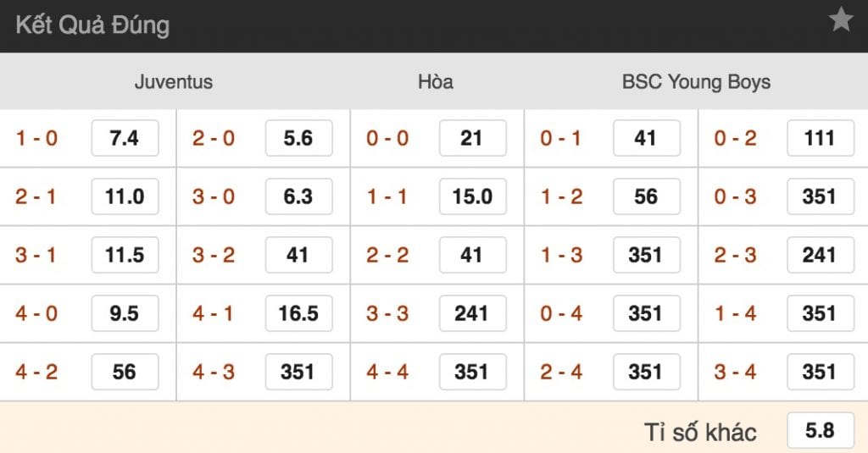The image size is (868, 453).
Task: Select 4 - 1 score odds 16.5
Action: click(x=298, y=314)
